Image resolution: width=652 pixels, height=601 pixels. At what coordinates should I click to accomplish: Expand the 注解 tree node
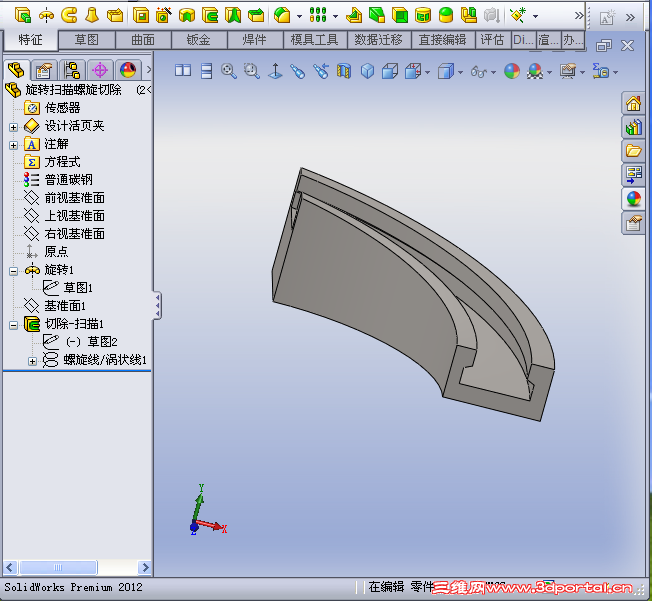click(13, 145)
